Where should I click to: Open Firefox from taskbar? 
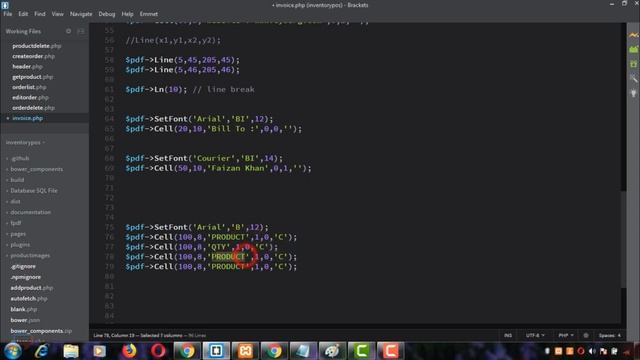(x=129, y=351)
